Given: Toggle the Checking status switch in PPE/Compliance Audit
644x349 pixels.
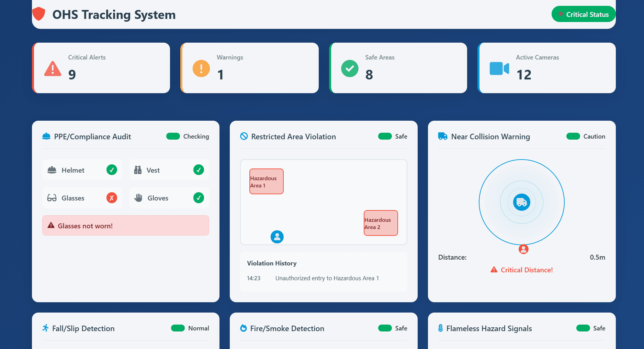Looking at the screenshot, I should (x=172, y=136).
